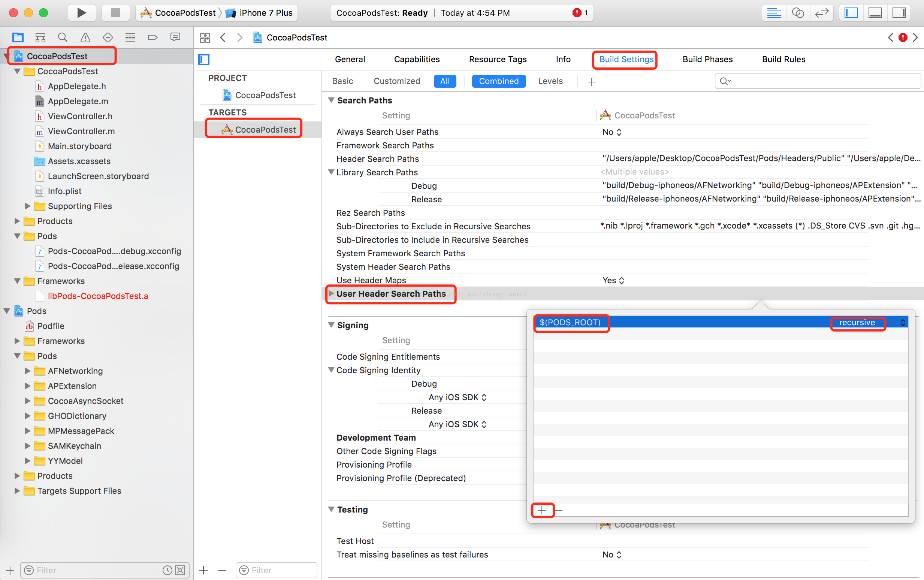Select the Assistant editor button
Screen dimensions: 924x580
click(798, 13)
